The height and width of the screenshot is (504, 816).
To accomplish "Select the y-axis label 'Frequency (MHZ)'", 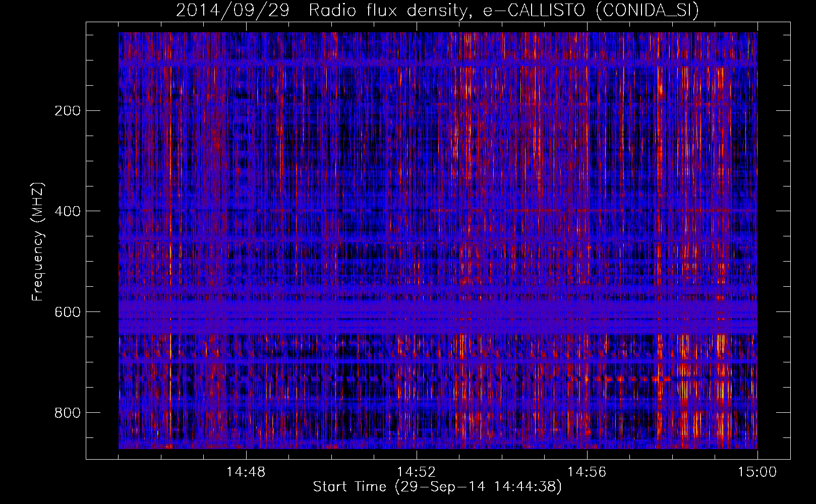I will pyautogui.click(x=38, y=242).
